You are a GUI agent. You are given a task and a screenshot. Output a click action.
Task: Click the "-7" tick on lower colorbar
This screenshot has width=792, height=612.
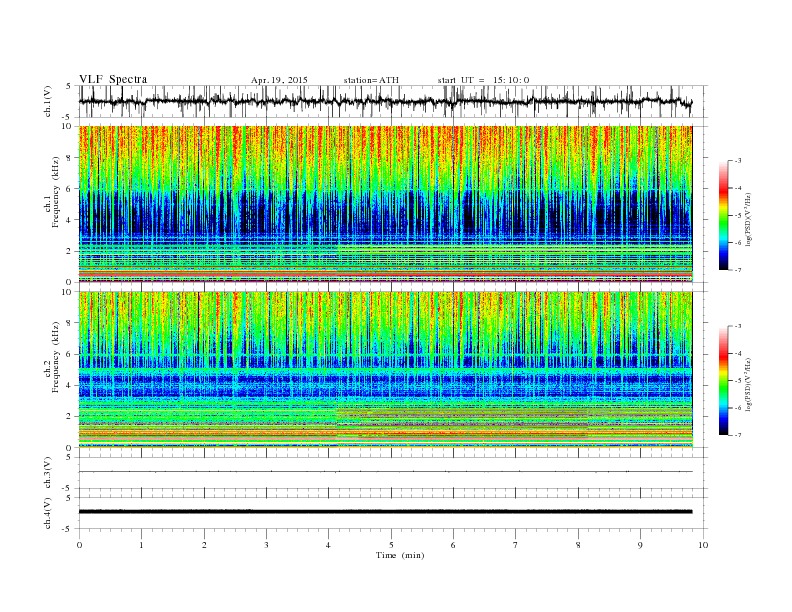[738, 435]
